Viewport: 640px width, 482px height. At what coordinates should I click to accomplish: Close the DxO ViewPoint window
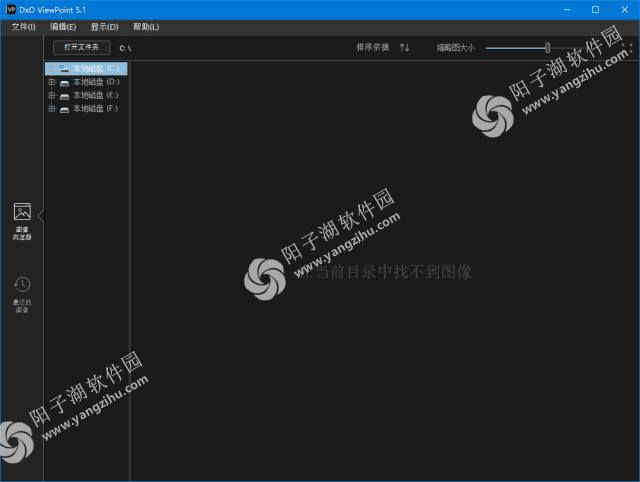click(x=624, y=10)
